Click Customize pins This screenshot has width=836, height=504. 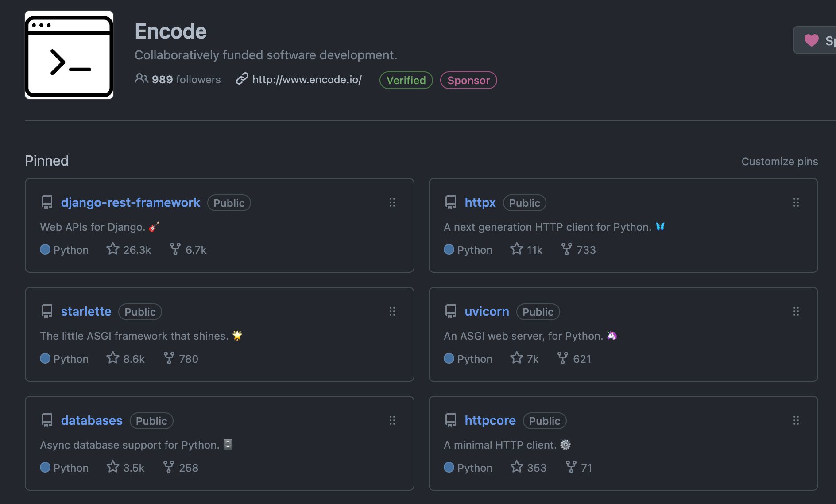(x=779, y=162)
